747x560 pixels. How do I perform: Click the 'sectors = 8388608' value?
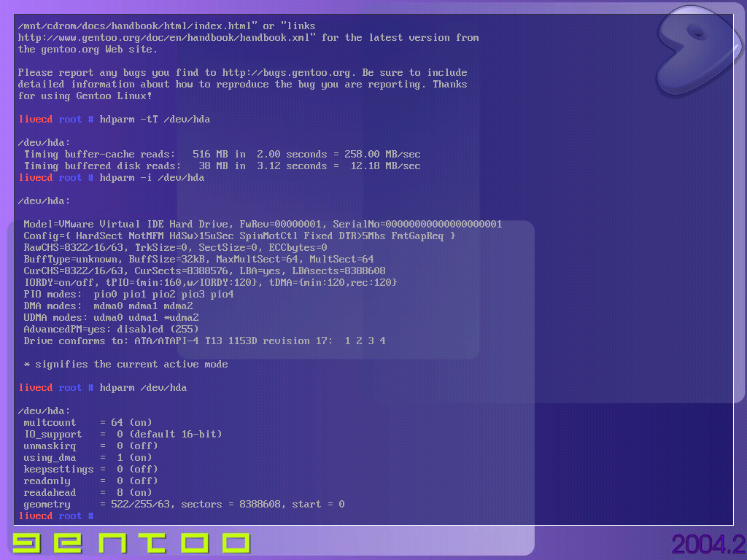pyautogui.click(x=231, y=505)
